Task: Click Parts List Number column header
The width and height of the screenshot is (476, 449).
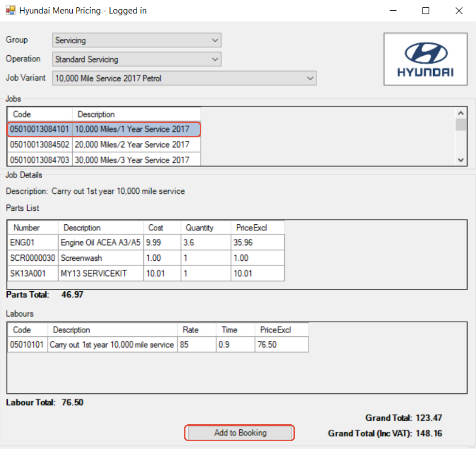Action: [x=33, y=228]
